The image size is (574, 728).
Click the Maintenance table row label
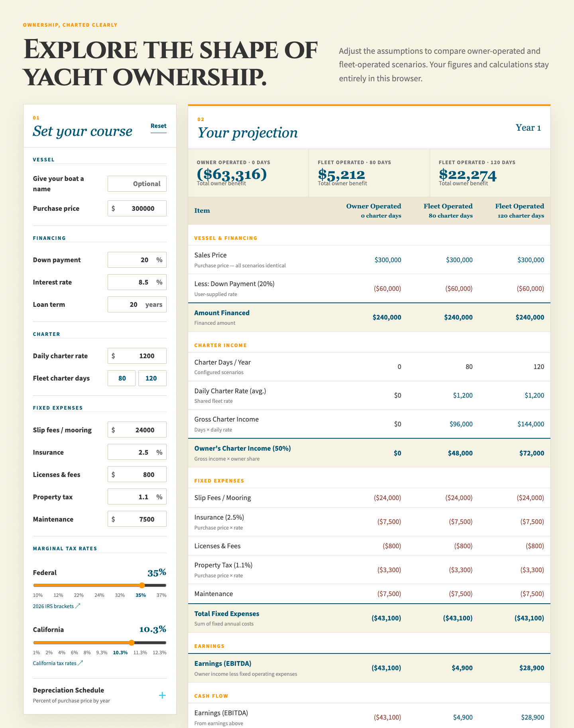[214, 594]
